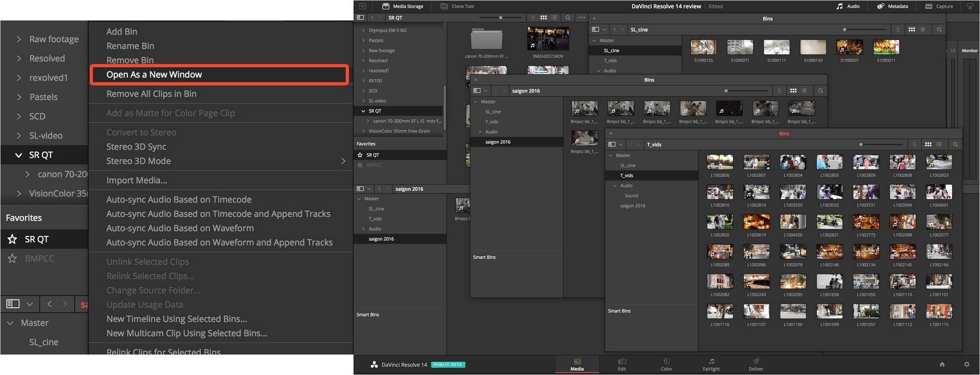The width and height of the screenshot is (980, 375).
Task: Open Media Storage panel
Action: [402, 6]
